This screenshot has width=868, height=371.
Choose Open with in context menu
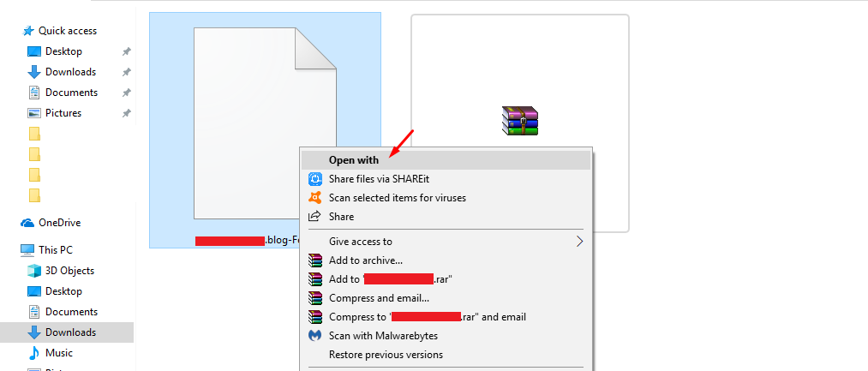click(446, 160)
